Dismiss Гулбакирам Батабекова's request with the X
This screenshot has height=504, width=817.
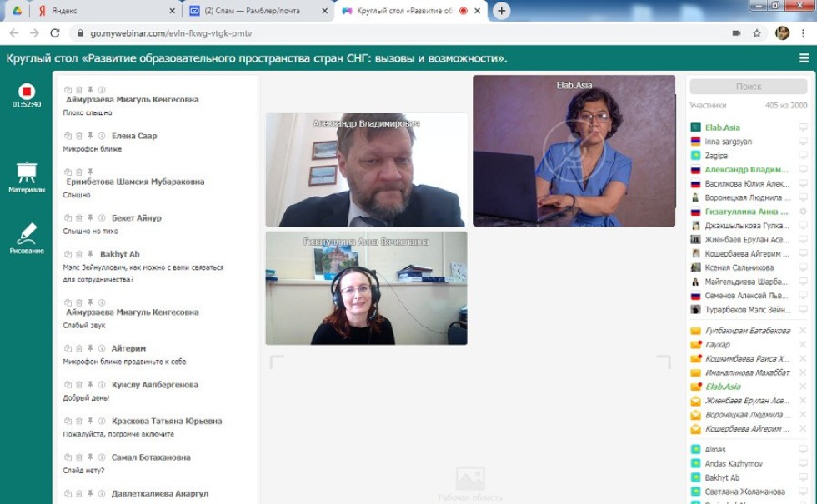click(803, 331)
